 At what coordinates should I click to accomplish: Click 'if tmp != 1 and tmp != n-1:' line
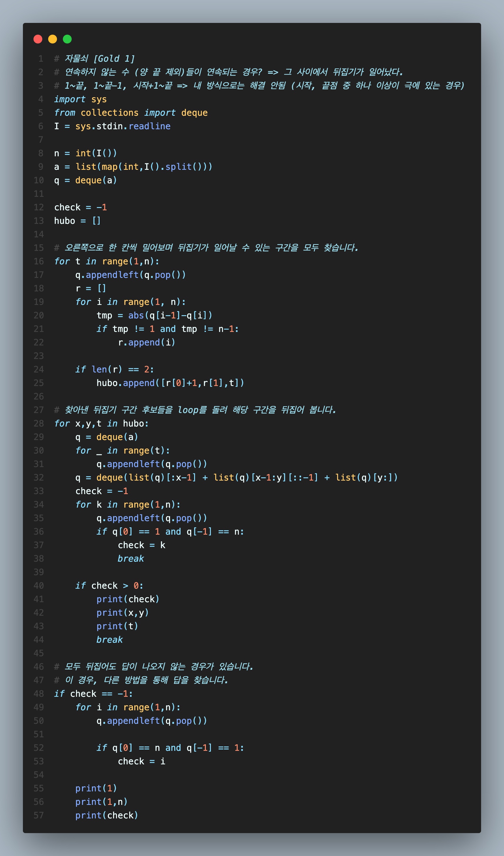168,329
